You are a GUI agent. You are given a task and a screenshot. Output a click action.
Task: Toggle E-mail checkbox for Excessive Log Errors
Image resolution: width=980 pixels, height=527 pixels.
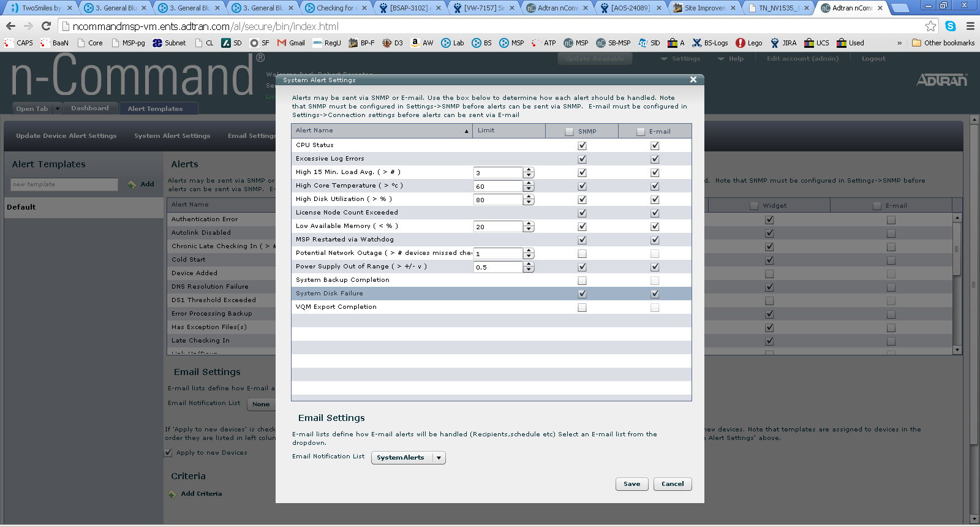click(655, 159)
